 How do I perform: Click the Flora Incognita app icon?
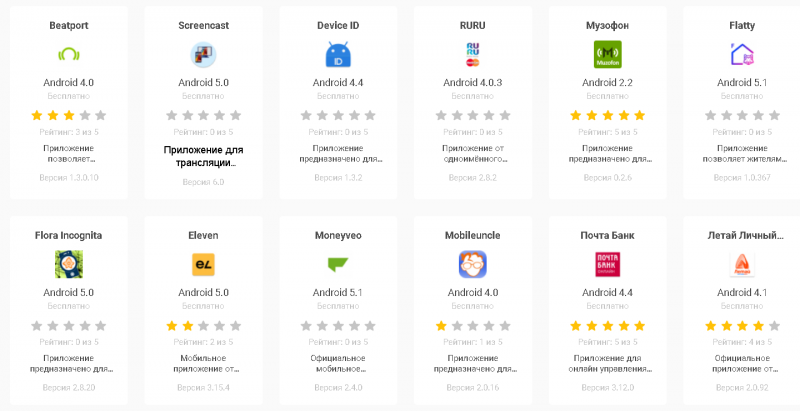pos(69,264)
